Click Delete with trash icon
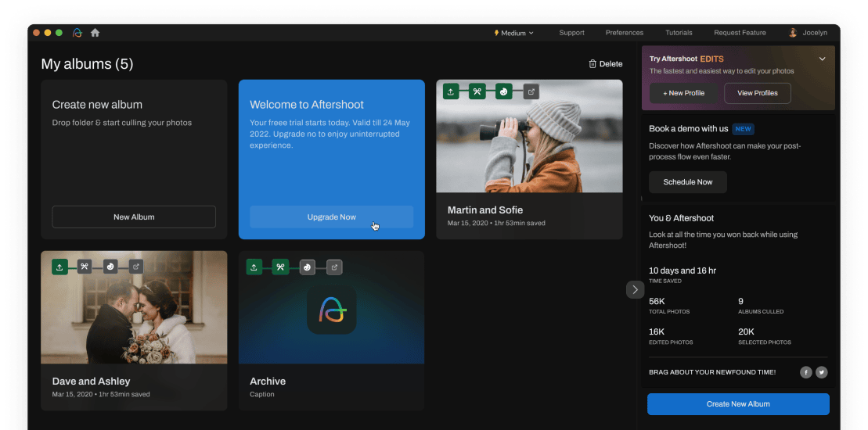Screen dimensions: 868x430 tap(606, 63)
